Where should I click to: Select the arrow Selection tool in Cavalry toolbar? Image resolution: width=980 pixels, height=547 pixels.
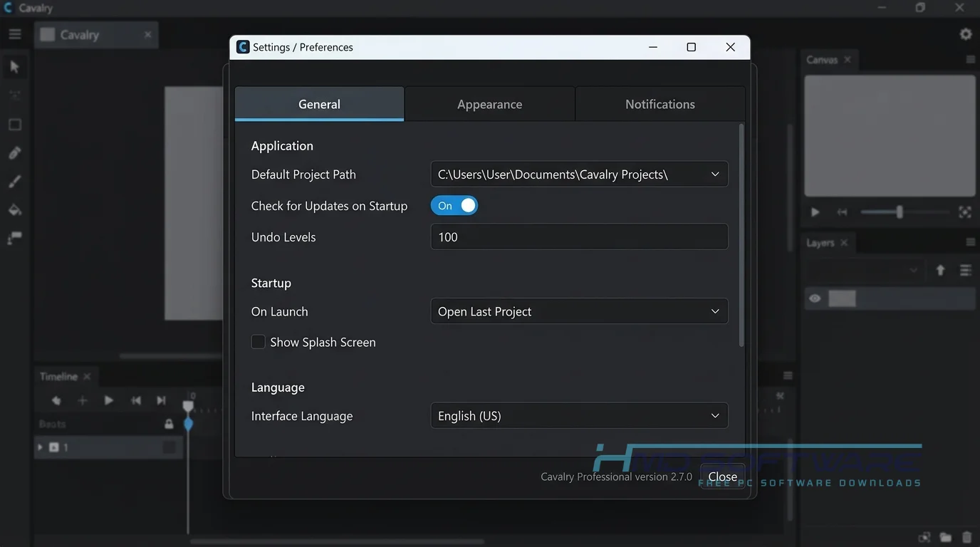pos(14,67)
